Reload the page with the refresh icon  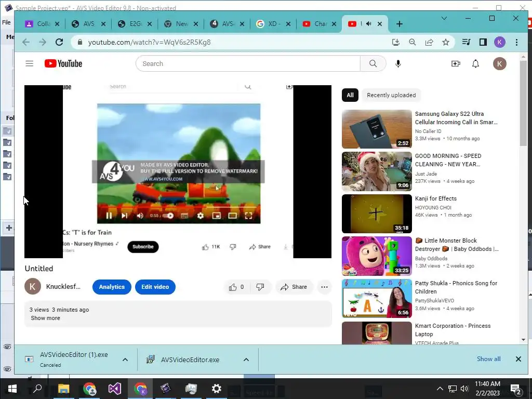[59, 42]
